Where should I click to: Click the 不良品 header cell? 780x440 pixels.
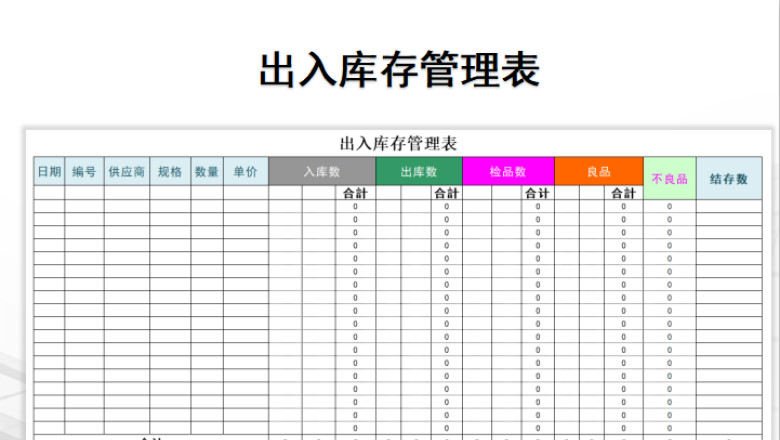tap(670, 178)
